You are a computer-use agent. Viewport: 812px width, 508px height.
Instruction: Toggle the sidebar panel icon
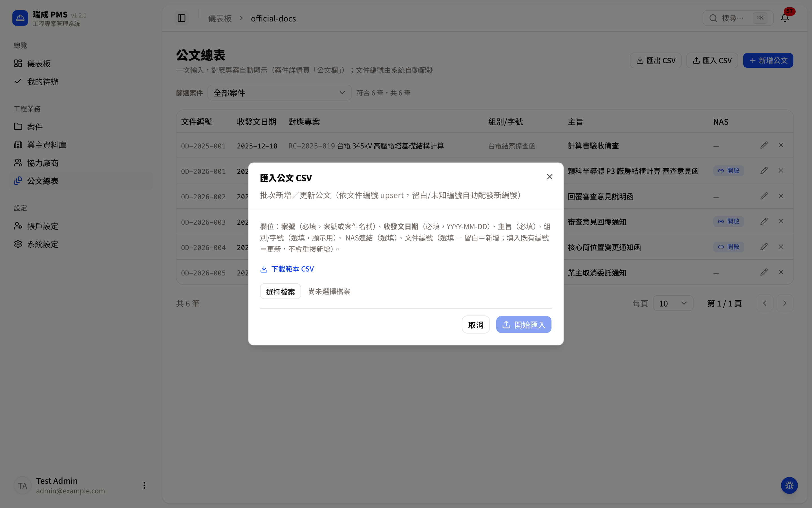(x=182, y=18)
